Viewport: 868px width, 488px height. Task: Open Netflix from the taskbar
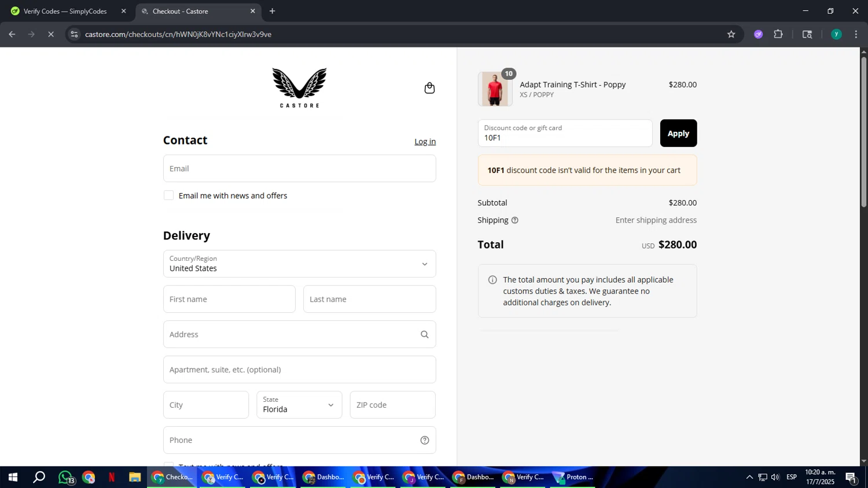click(112, 478)
